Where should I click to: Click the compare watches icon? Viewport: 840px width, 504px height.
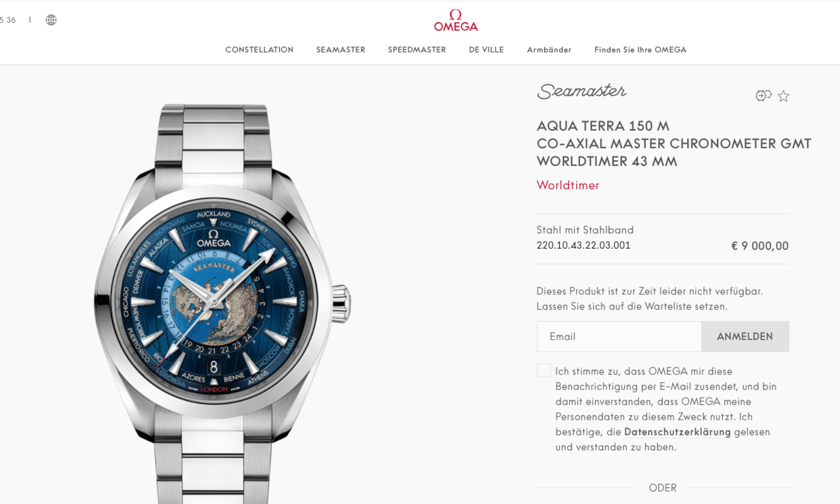click(763, 96)
